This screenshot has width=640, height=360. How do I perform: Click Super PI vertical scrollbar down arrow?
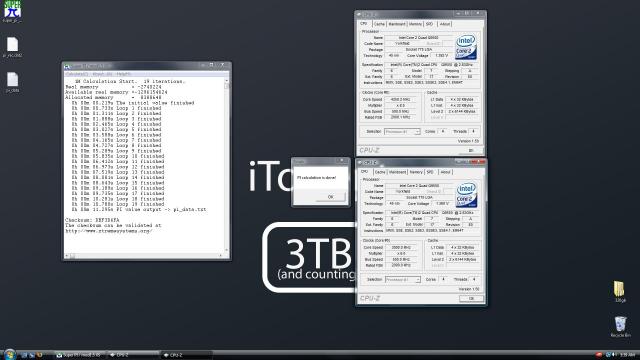click(227, 250)
